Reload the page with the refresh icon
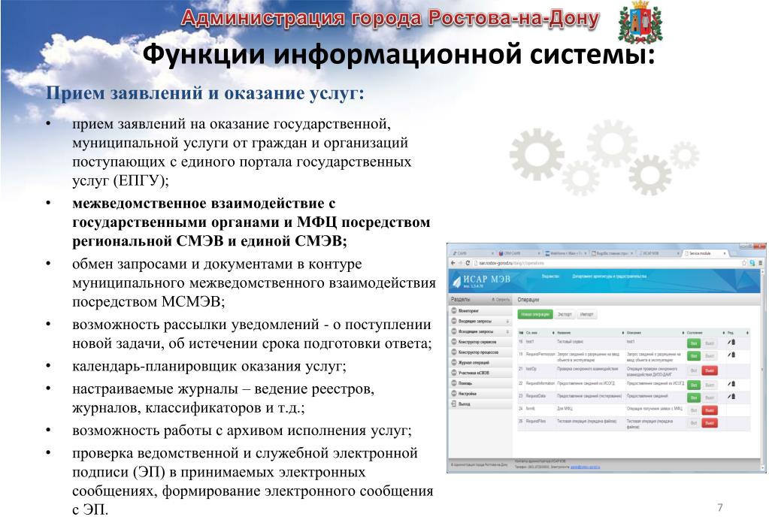Image resolution: width=769 pixels, height=532 pixels. pos(468,263)
